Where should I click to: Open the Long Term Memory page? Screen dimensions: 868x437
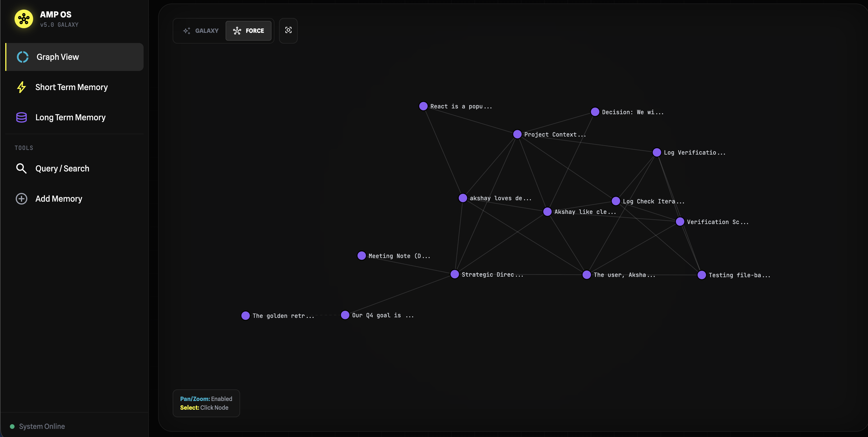point(70,117)
